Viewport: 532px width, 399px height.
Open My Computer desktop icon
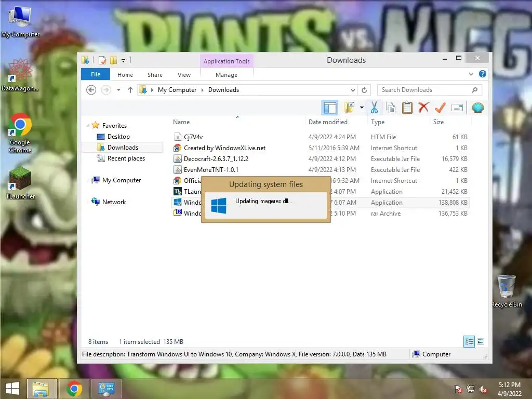pos(20,21)
